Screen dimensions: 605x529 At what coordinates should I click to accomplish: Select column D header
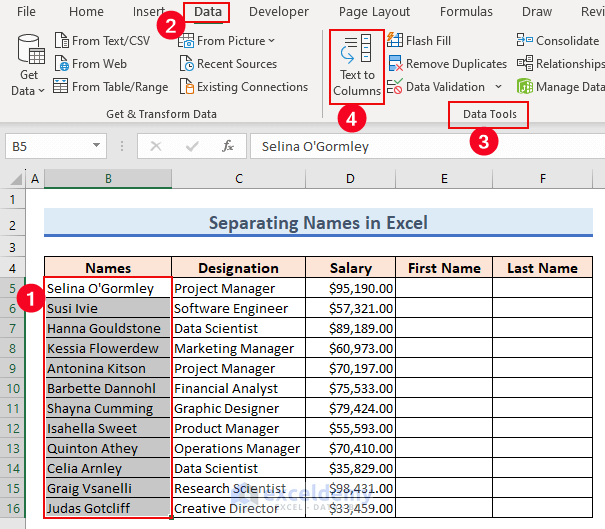350,179
